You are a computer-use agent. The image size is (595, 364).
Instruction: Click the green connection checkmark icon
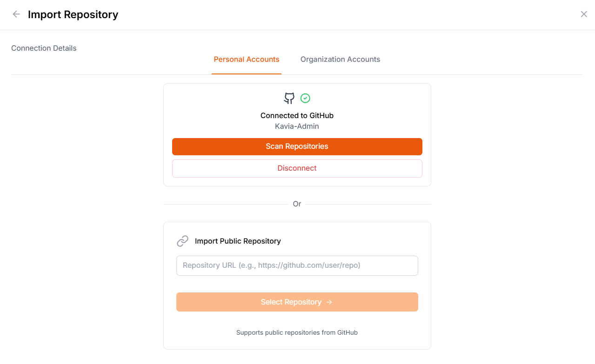tap(305, 98)
